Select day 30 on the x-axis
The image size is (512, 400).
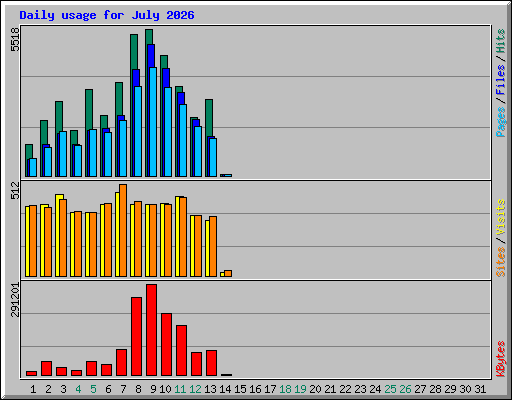[465, 389]
